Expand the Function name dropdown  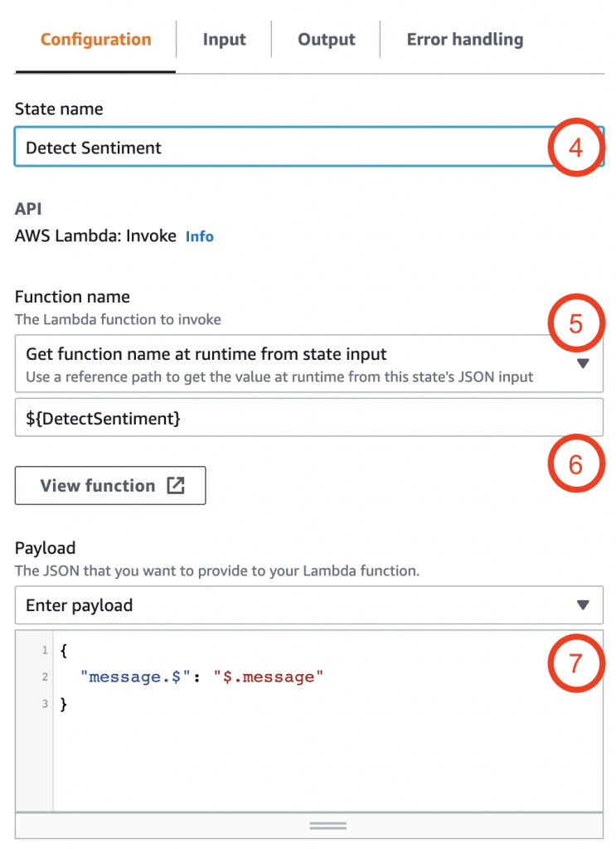[x=282, y=363]
